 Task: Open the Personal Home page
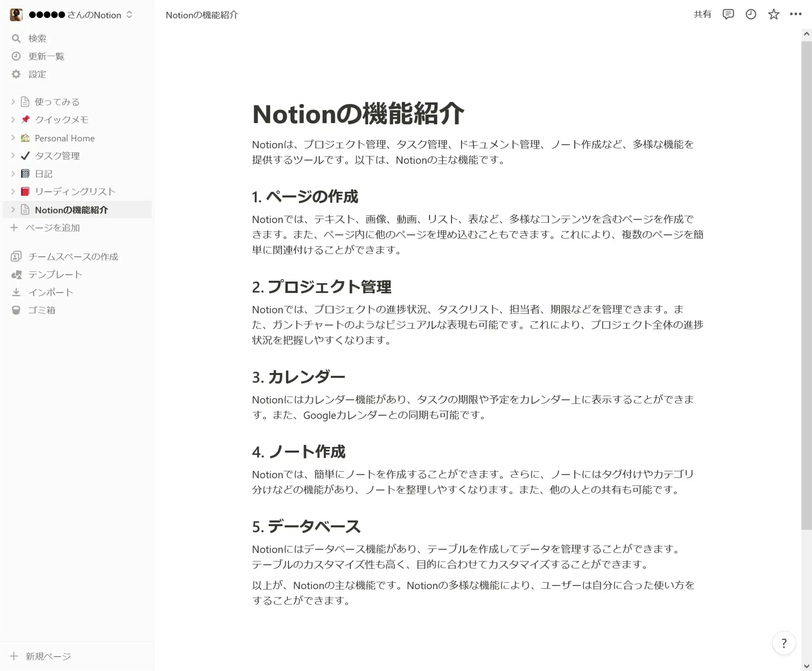tap(65, 138)
